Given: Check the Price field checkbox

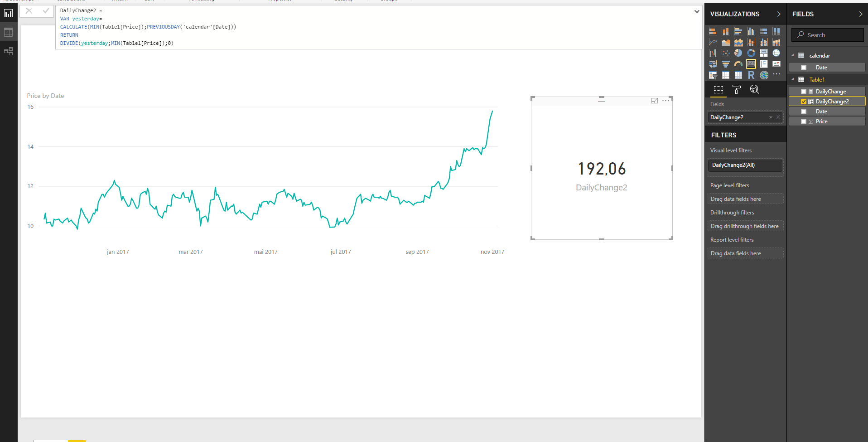Looking at the screenshot, I should coord(804,121).
